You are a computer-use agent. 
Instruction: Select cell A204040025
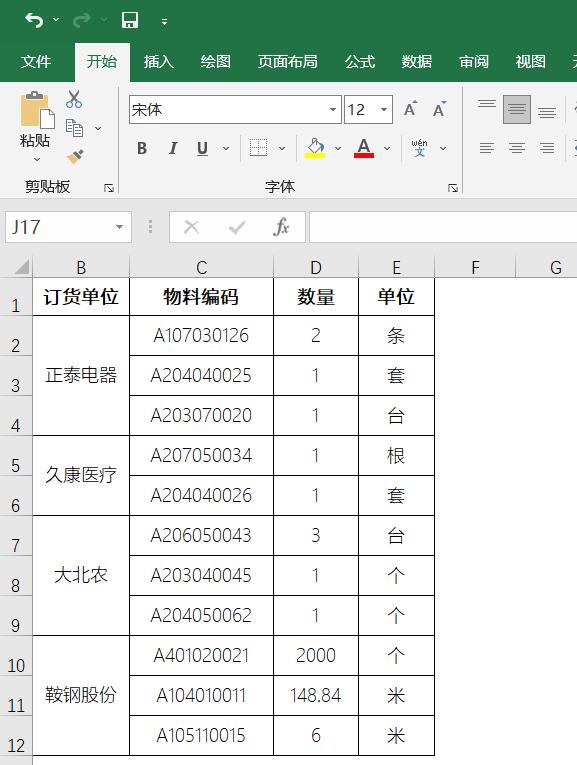point(201,376)
